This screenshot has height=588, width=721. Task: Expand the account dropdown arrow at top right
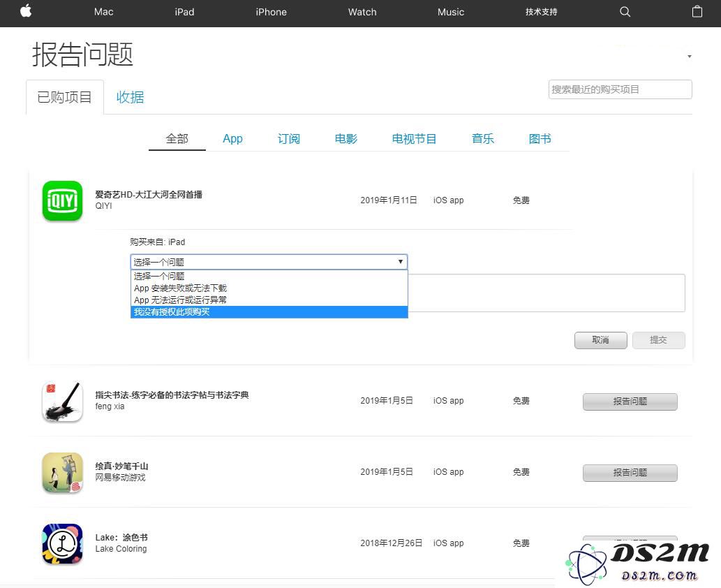click(x=690, y=57)
